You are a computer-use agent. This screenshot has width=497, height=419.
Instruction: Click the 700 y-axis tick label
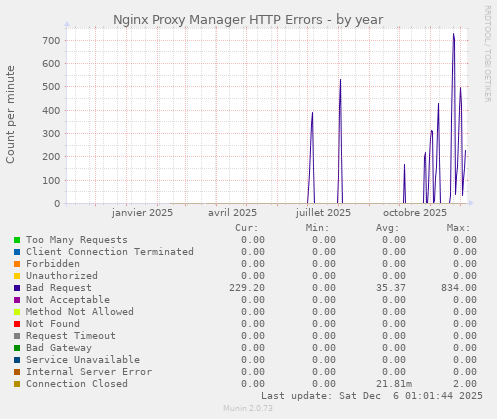tap(51, 41)
